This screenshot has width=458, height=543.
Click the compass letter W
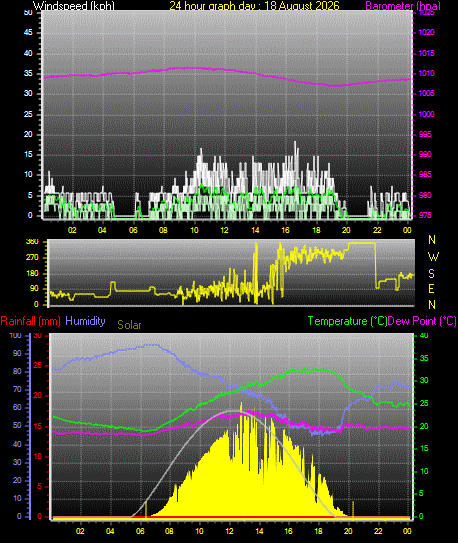433,257
